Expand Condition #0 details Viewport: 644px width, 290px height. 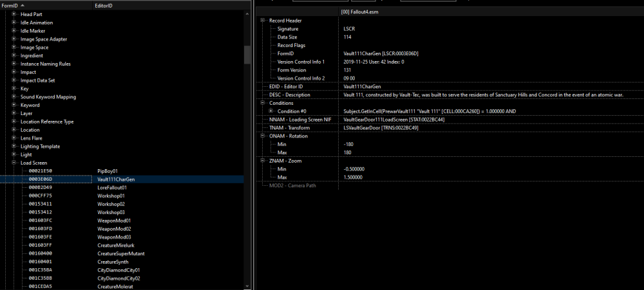point(271,111)
